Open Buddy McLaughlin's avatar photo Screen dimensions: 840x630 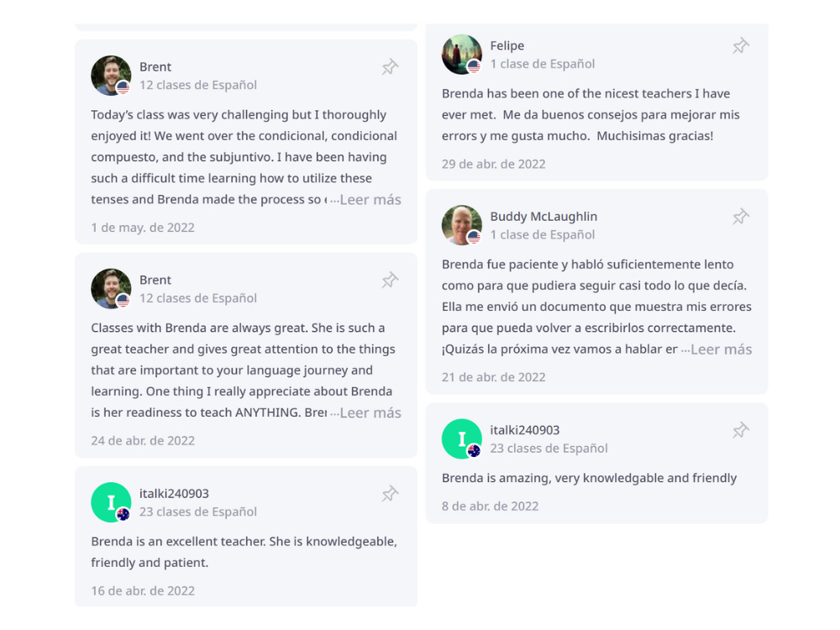[462, 225]
